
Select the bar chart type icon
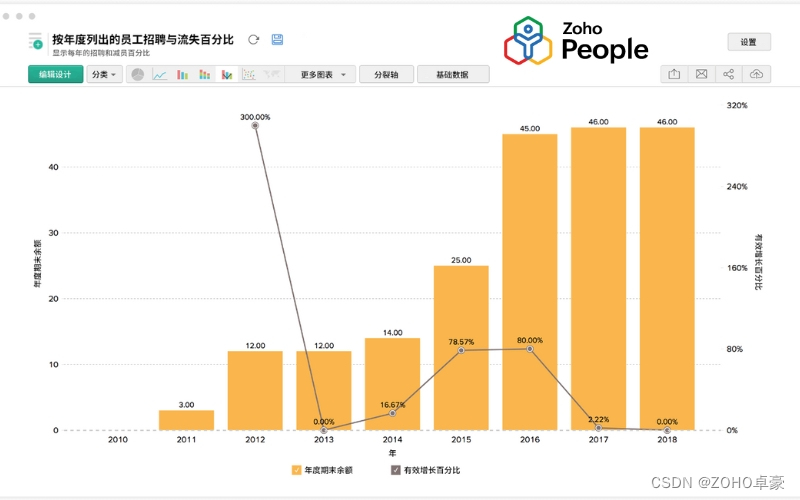pyautogui.click(x=182, y=74)
